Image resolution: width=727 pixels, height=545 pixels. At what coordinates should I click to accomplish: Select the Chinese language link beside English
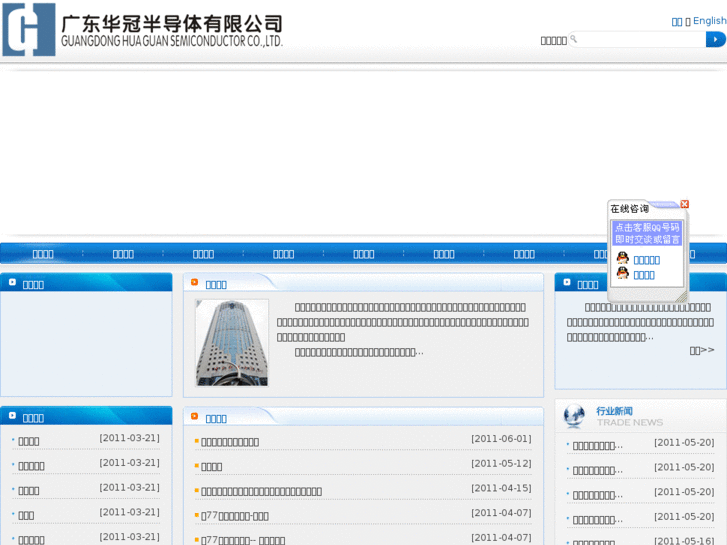click(677, 22)
